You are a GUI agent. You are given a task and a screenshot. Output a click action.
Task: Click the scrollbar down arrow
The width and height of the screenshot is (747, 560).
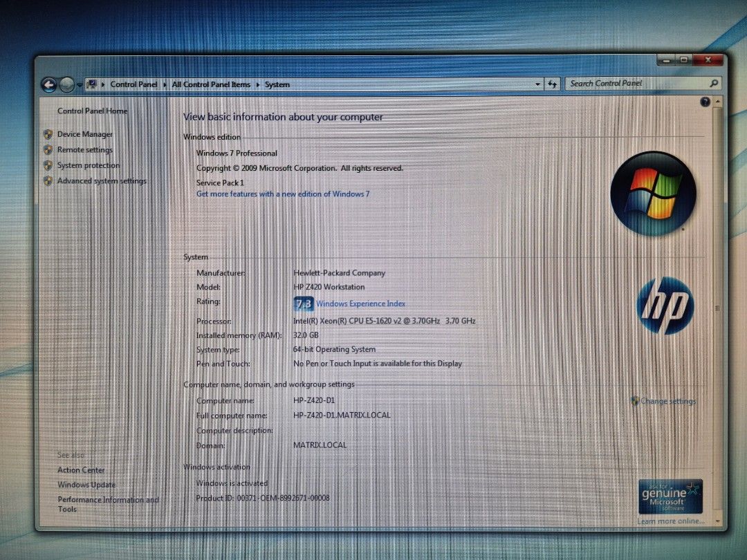point(717,521)
